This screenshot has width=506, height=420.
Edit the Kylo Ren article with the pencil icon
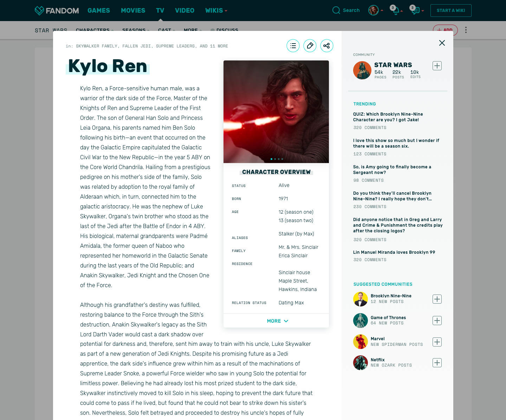[310, 46]
